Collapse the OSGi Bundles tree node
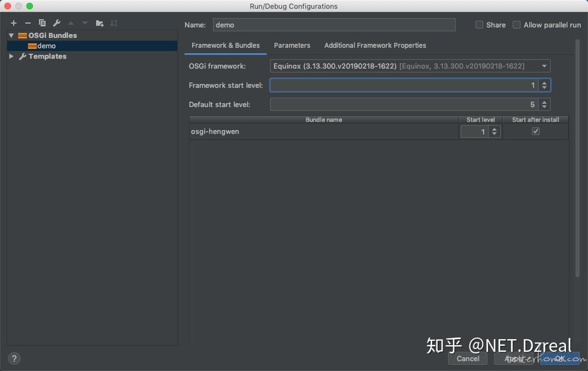 tap(11, 35)
